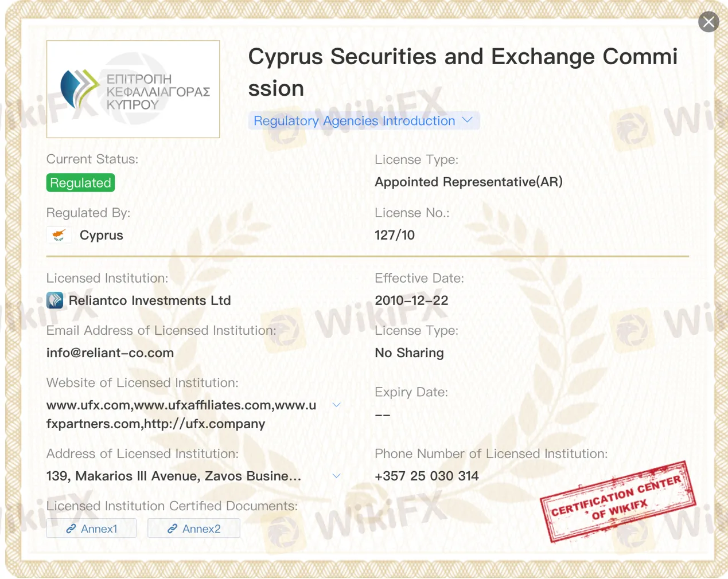Open the Annex2 certified document
728x579 pixels.
coord(194,529)
